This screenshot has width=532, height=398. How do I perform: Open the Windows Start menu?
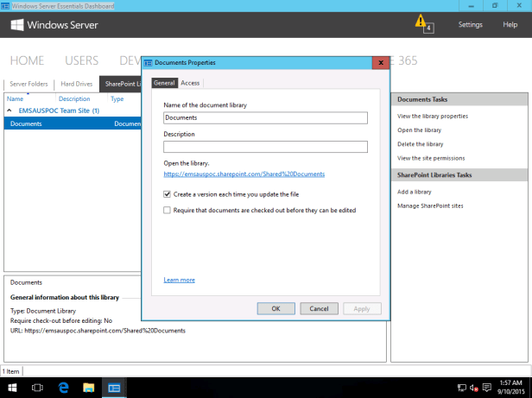(x=12, y=388)
